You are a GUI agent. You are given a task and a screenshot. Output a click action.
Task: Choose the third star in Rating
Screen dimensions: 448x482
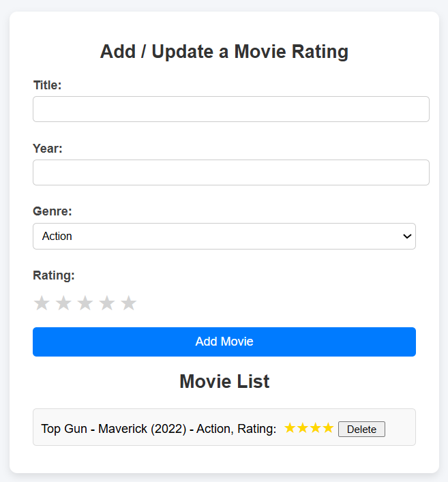point(85,303)
